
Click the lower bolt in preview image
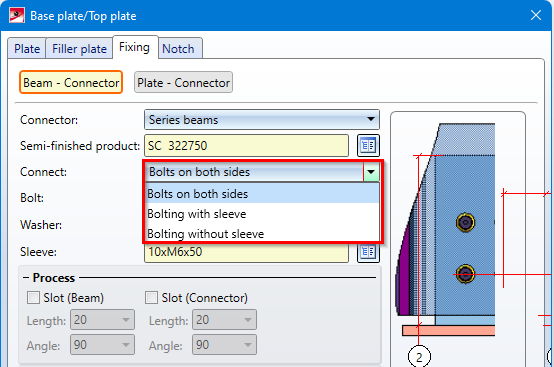click(x=465, y=274)
